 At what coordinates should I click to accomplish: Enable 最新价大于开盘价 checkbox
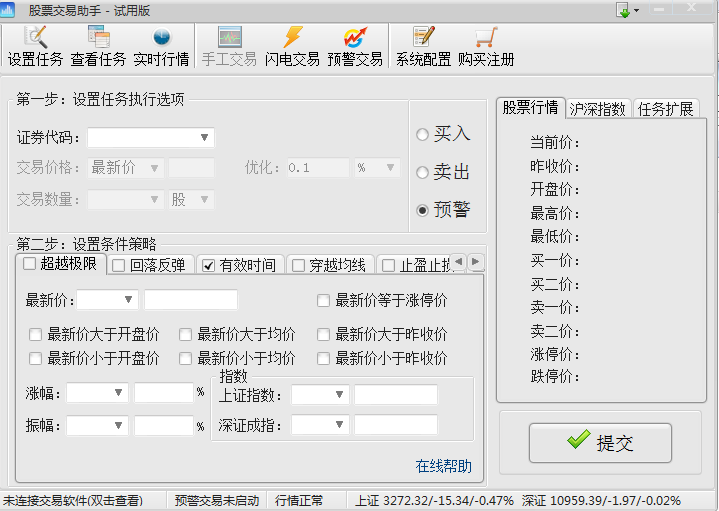click(35, 334)
